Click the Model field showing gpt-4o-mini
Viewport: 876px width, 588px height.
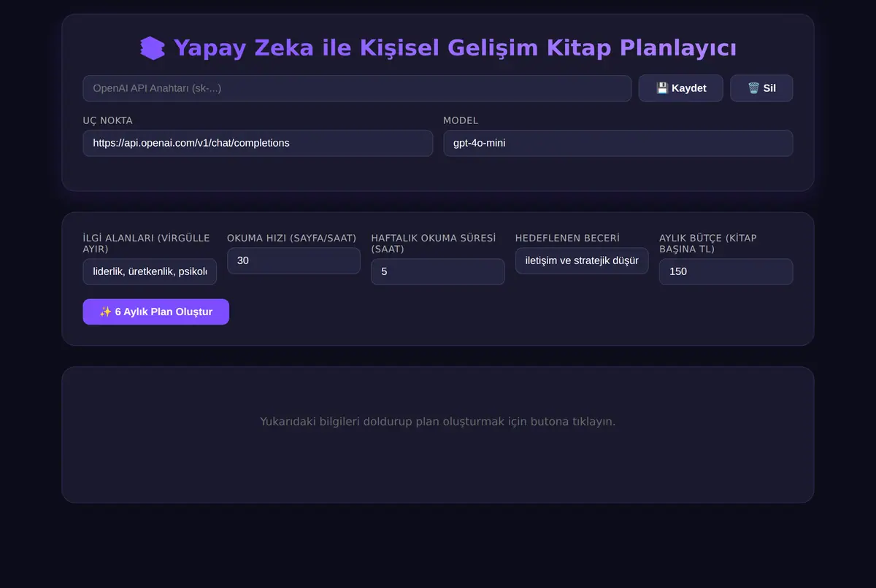coord(618,143)
